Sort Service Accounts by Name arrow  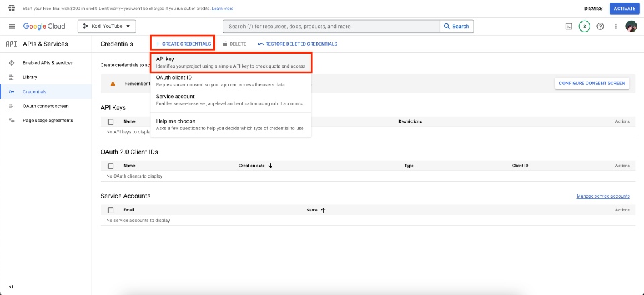point(323,210)
